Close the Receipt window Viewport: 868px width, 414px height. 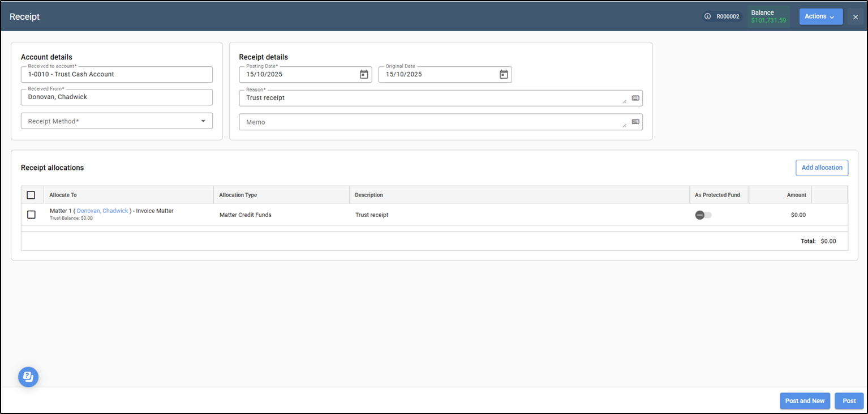[856, 17]
